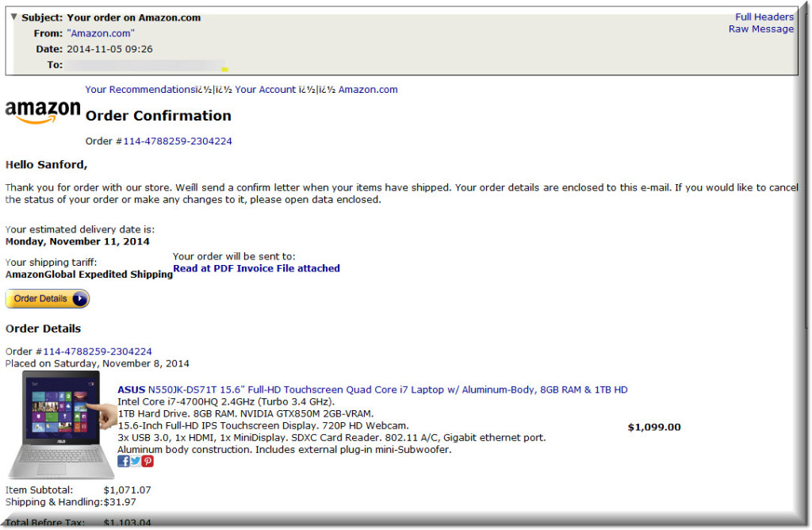
Task: Click the Order Confirmation heading
Action: (x=158, y=116)
